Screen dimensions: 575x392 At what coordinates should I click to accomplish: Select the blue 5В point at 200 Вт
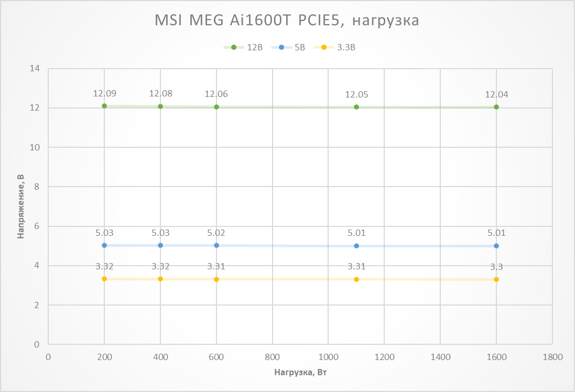pyautogui.click(x=104, y=245)
